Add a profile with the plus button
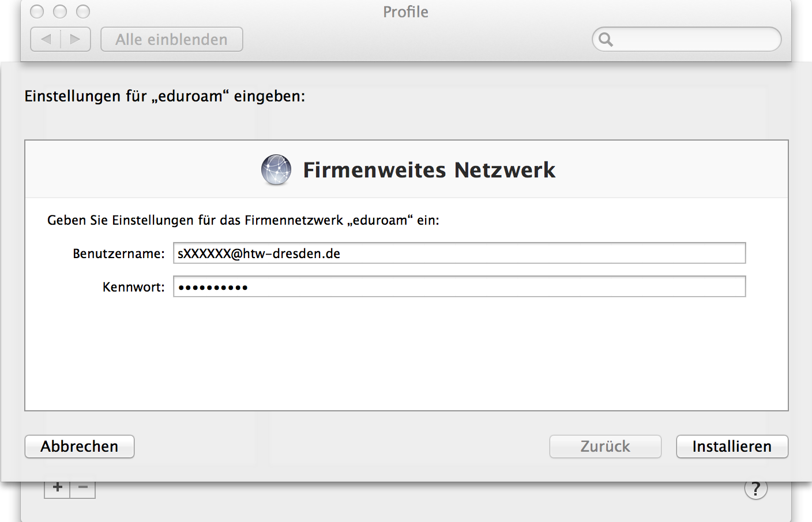The width and height of the screenshot is (812, 522). [x=57, y=489]
